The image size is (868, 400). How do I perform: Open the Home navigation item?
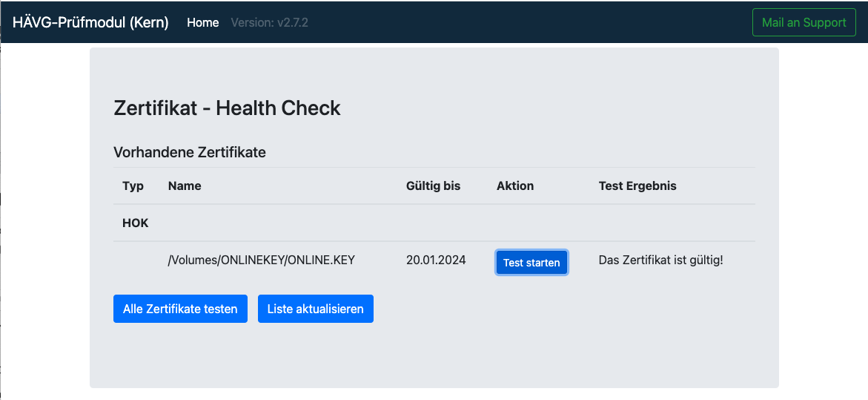click(202, 23)
